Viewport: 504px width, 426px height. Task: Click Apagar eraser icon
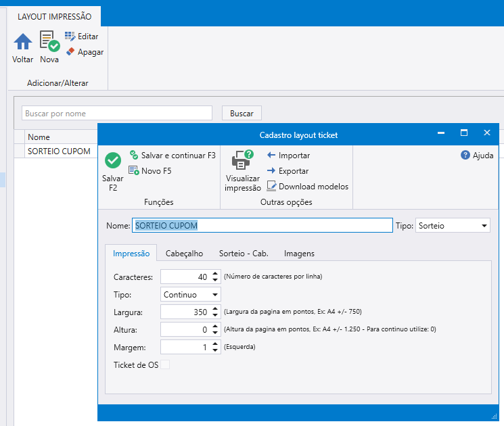coord(70,52)
